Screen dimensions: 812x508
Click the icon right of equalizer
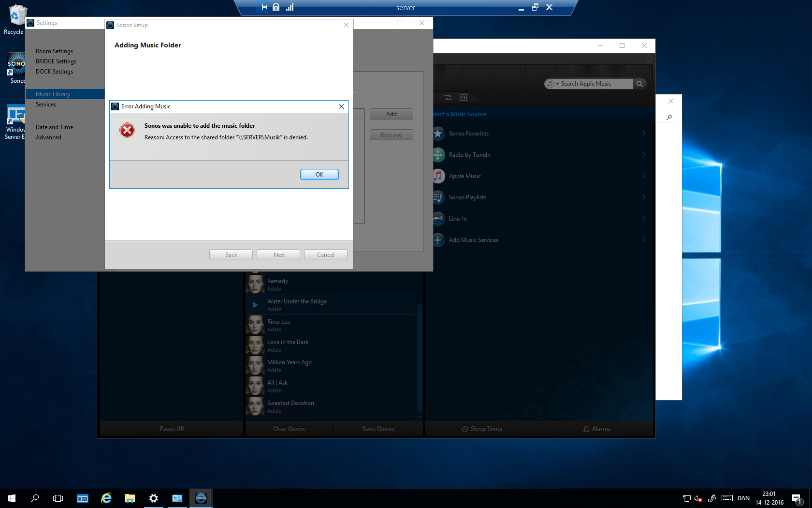(x=463, y=98)
